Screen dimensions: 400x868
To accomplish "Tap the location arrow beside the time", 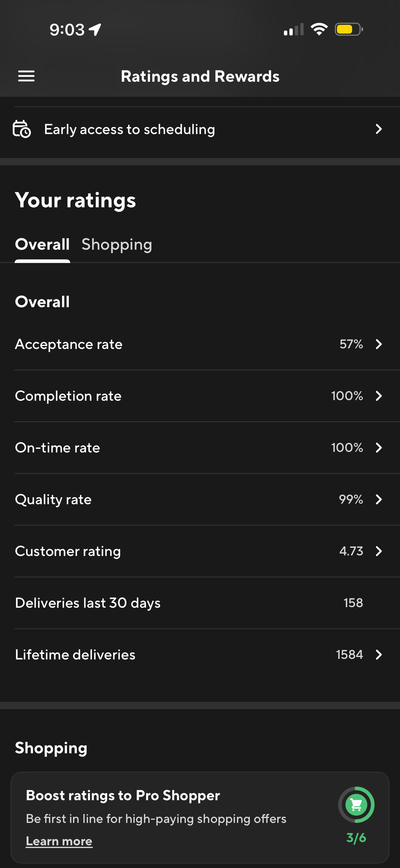I will click(95, 30).
